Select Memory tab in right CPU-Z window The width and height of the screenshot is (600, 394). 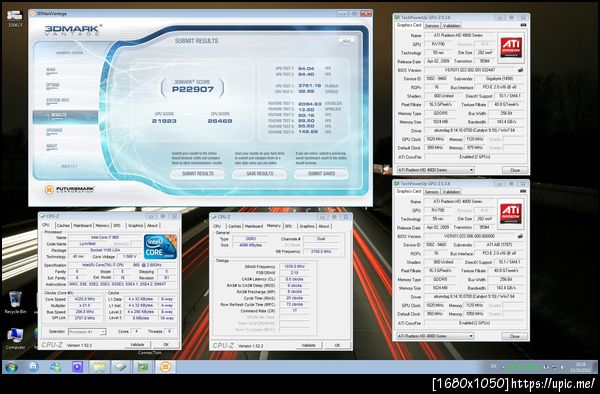tap(274, 226)
